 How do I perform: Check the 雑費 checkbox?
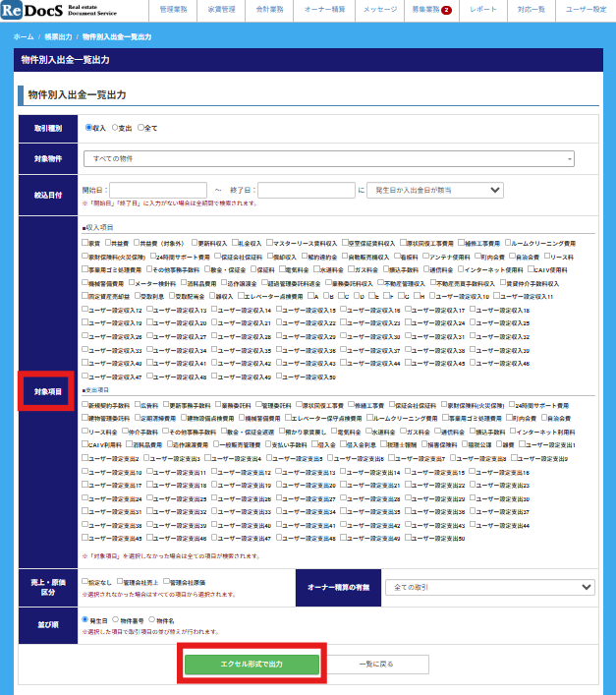(499, 444)
